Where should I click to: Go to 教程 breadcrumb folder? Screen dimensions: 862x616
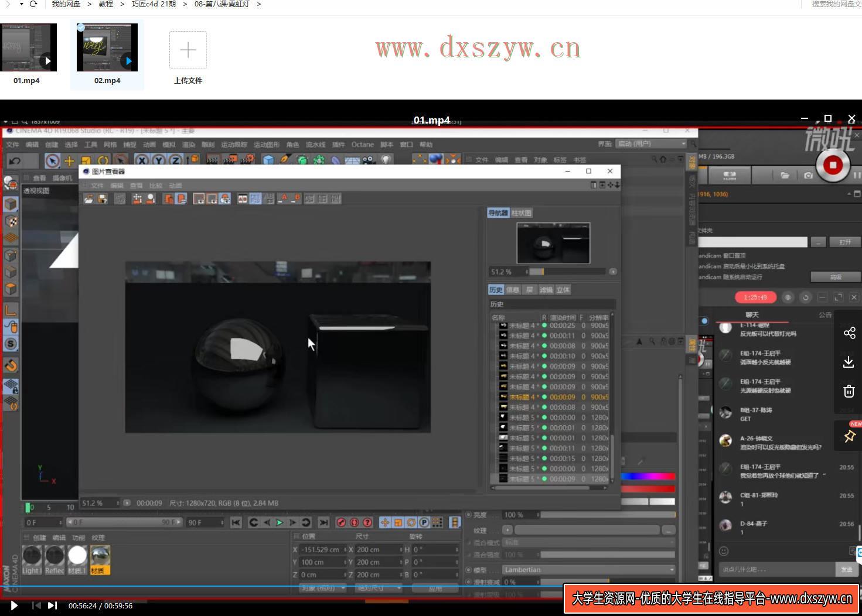(106, 4)
